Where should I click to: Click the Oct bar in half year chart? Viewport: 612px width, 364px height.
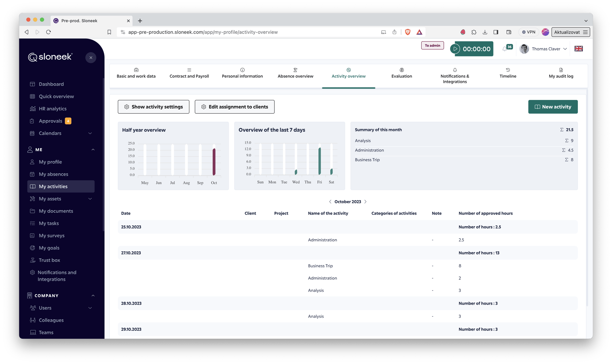[214, 162]
